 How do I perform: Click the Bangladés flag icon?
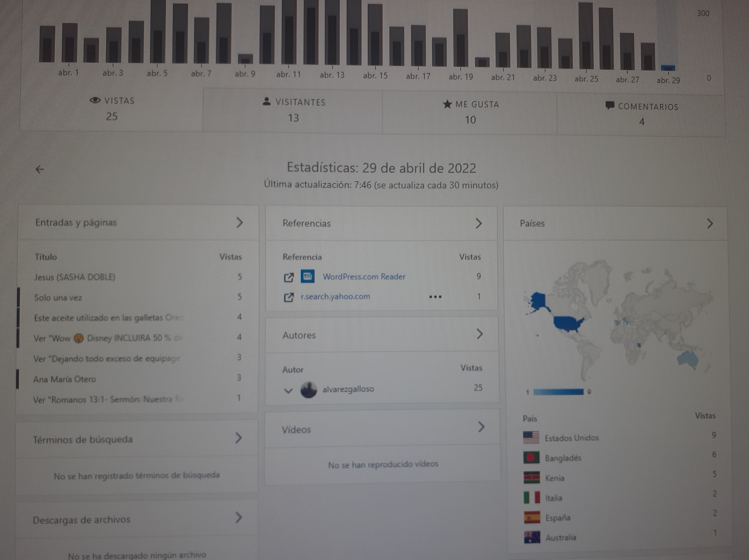[531, 458]
